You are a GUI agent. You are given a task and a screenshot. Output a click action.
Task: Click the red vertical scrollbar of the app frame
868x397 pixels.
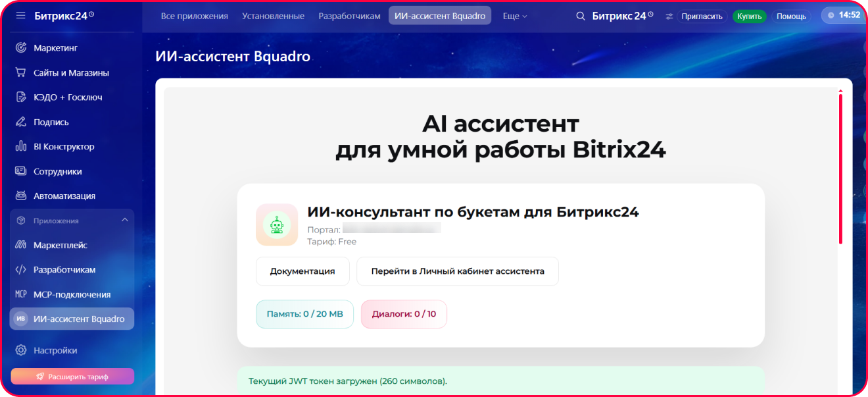click(840, 169)
